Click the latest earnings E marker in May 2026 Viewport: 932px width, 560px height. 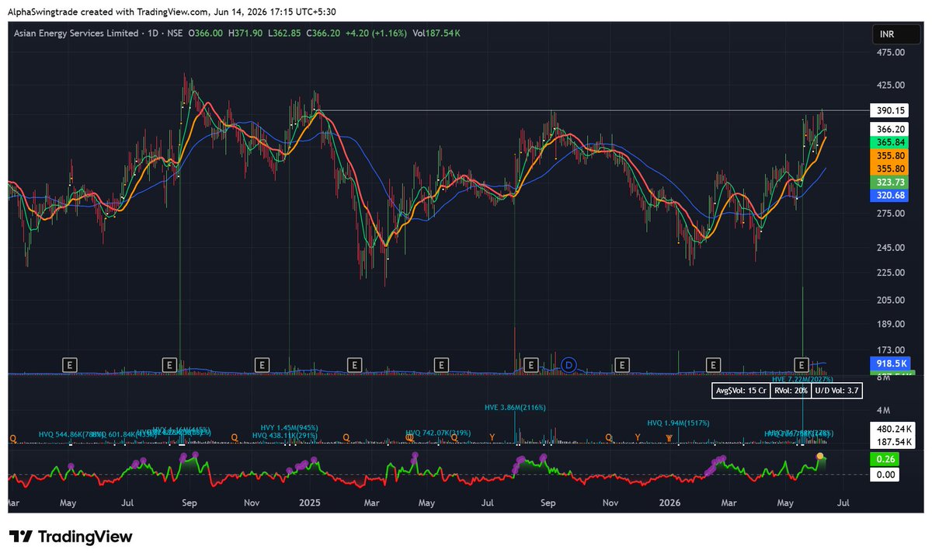tap(802, 363)
